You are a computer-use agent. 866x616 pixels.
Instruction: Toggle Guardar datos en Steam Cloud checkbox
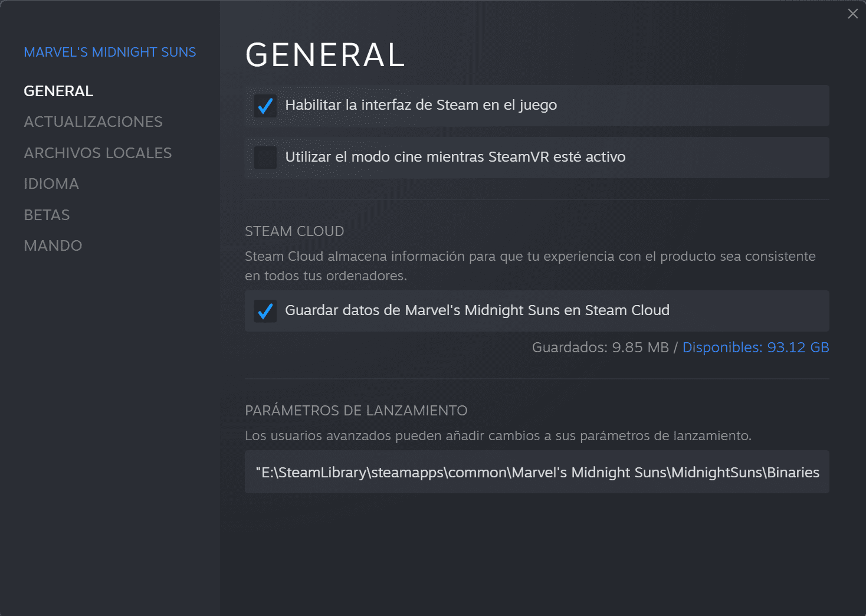click(265, 311)
